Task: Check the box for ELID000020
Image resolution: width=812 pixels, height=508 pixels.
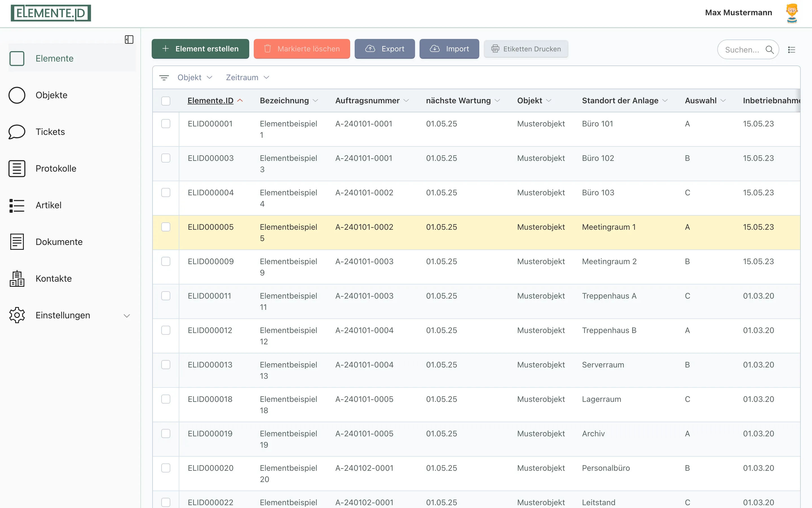Action: [x=166, y=468]
